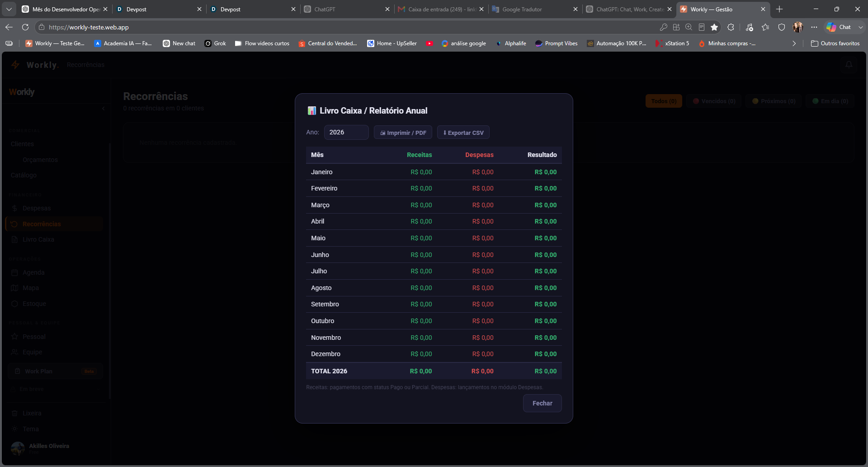868x467 pixels.
Task: Close the report with Fechar
Action: [542, 403]
